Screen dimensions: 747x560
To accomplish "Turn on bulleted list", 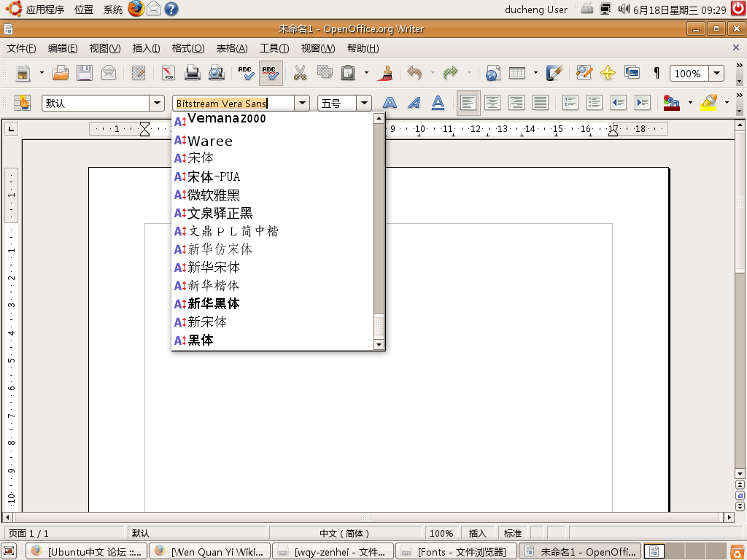I will coord(595,103).
